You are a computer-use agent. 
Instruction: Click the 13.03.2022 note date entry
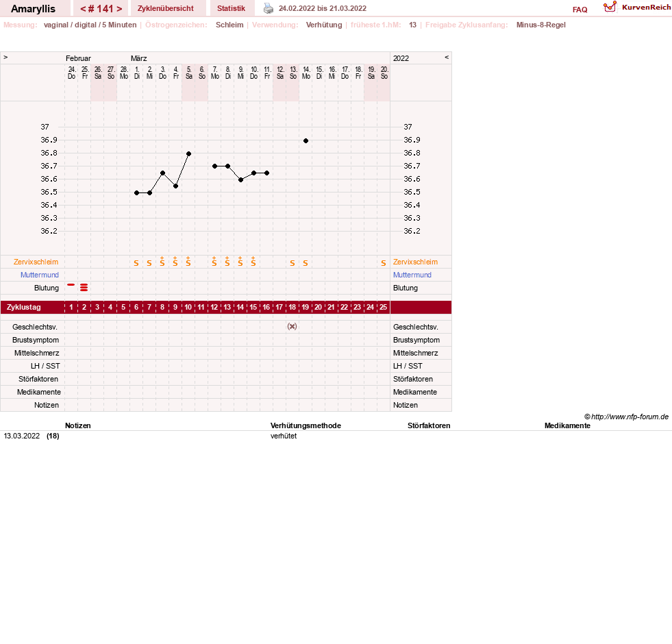coord(21,436)
